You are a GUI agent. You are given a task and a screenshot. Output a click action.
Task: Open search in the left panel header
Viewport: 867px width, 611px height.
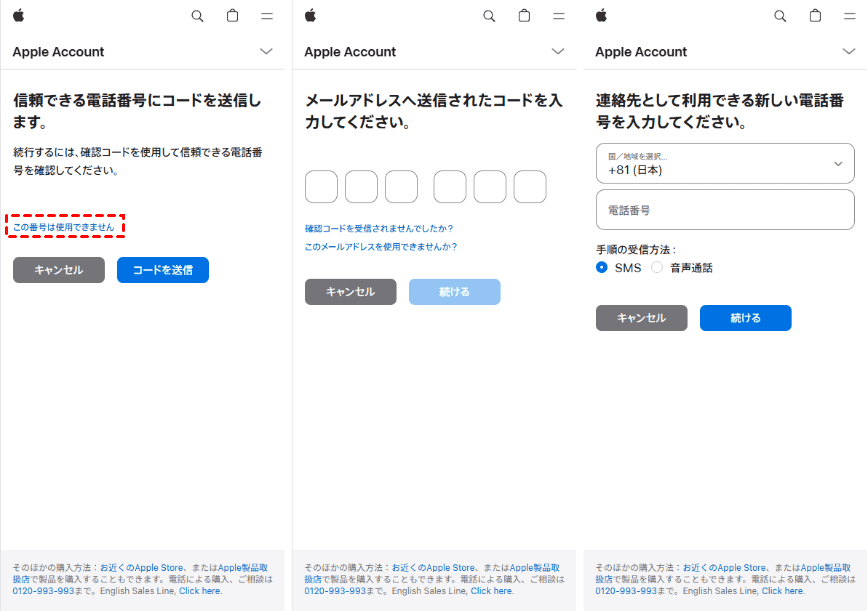(197, 16)
